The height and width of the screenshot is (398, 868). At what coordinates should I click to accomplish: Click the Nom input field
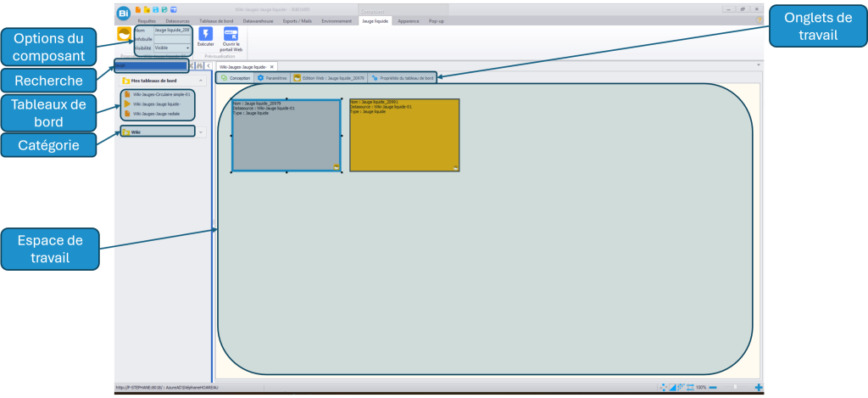[172, 30]
